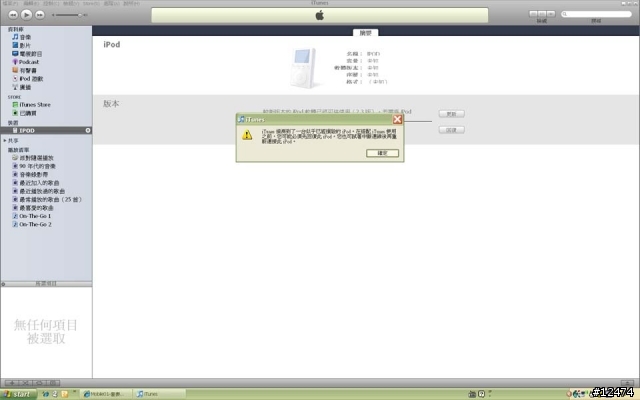The image size is (640, 400).
Task: Open iTunes Store from the sidebar
Action: (31, 105)
